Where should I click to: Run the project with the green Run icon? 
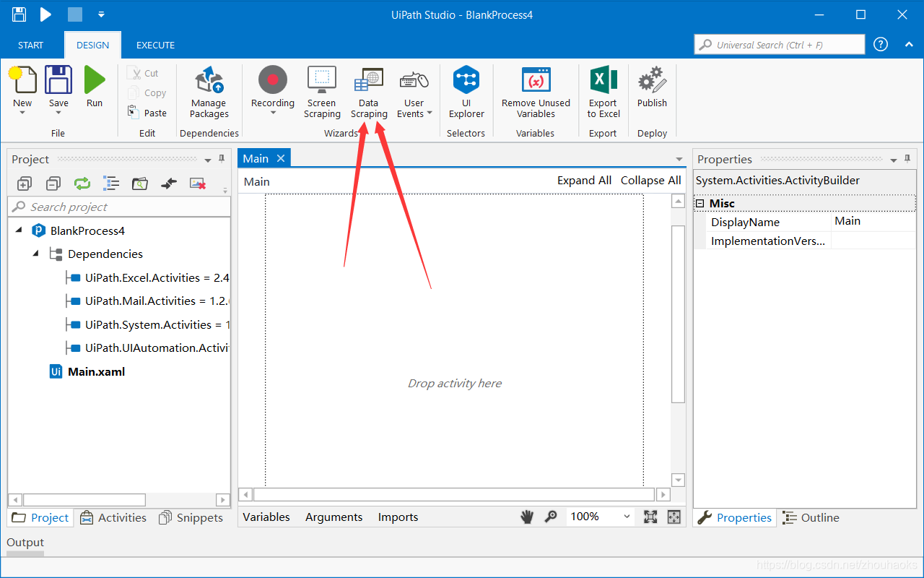click(95, 79)
